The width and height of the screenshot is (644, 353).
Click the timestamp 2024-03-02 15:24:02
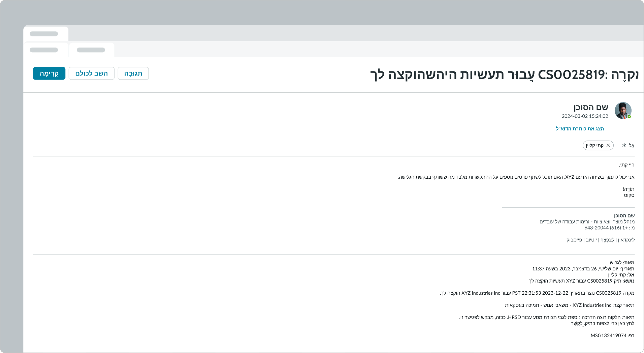tap(585, 116)
